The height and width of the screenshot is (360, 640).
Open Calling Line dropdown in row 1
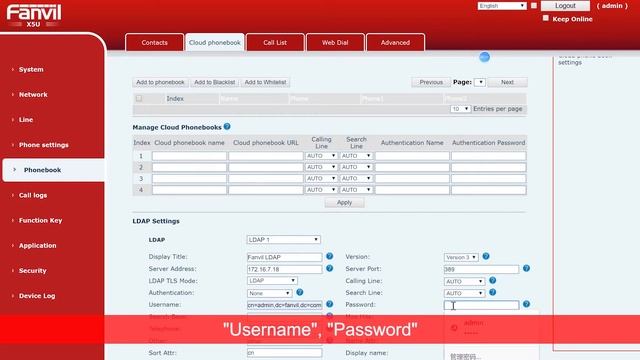[x=321, y=156]
